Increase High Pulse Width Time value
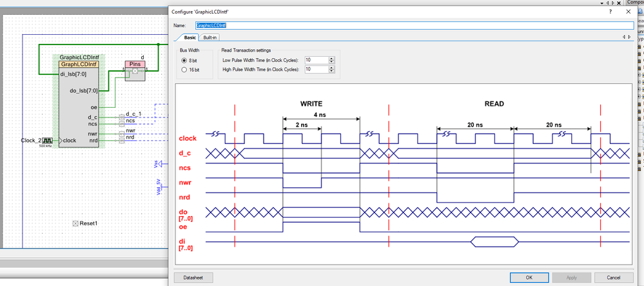The height and width of the screenshot is (286, 644). click(x=332, y=68)
